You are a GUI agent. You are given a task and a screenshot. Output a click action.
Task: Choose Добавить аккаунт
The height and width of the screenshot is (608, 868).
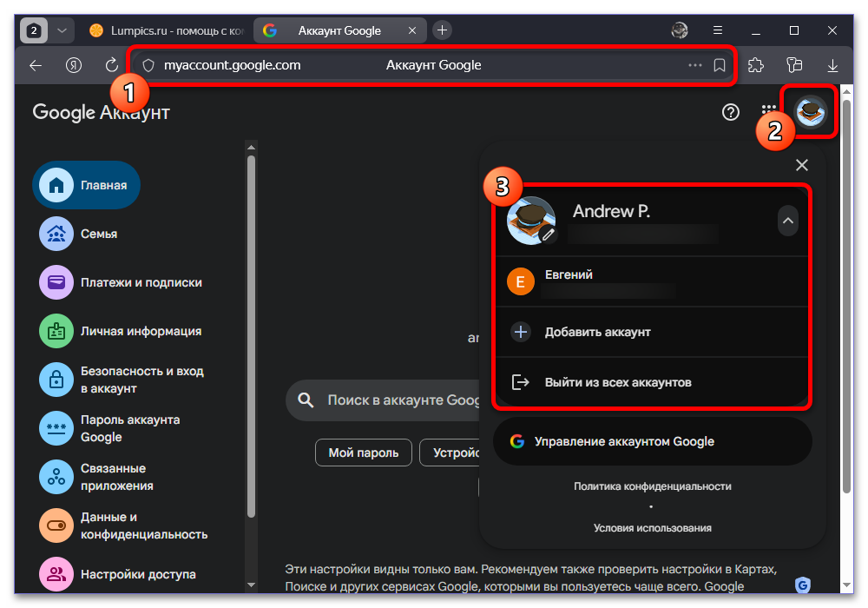652,333
